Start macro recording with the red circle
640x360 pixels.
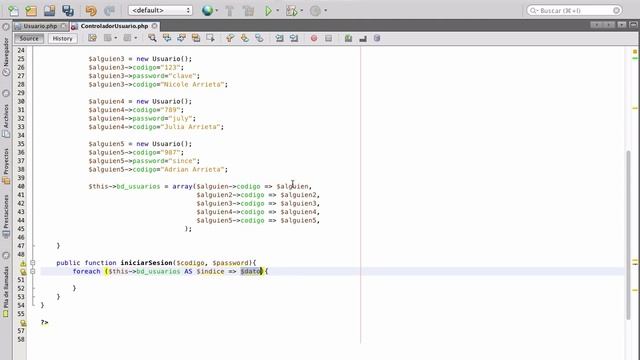[314, 38]
